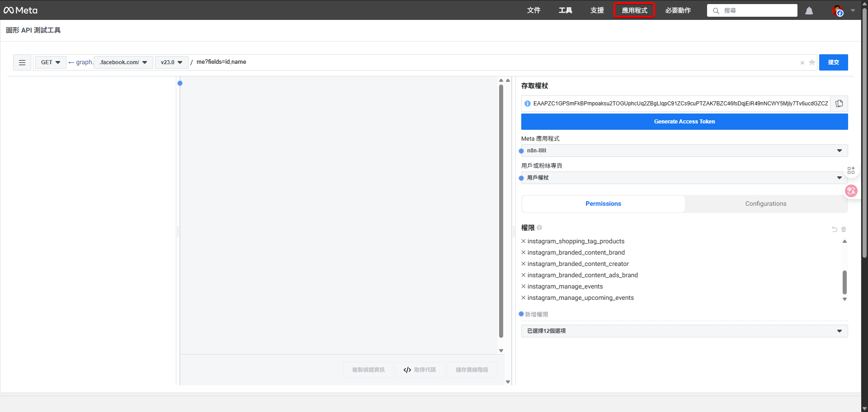Image resolution: width=868 pixels, height=412 pixels.
Task: Click the Meta logo in the top bar
Action: coord(20,10)
